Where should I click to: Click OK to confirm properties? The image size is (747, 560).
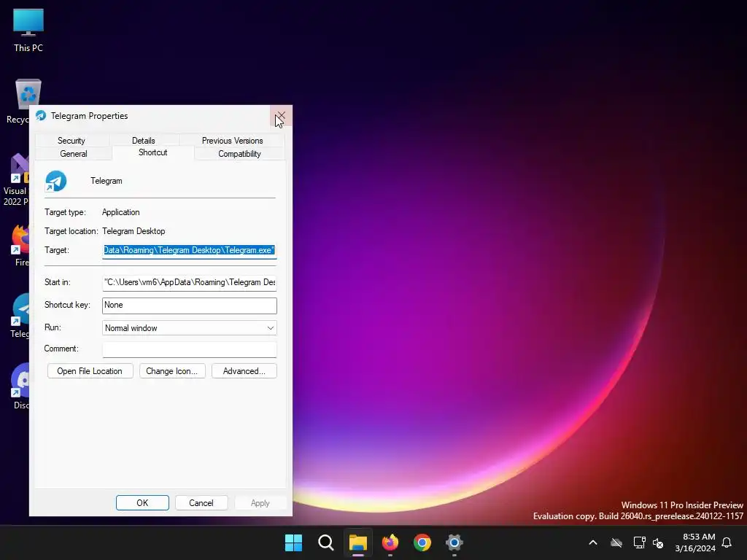(142, 503)
